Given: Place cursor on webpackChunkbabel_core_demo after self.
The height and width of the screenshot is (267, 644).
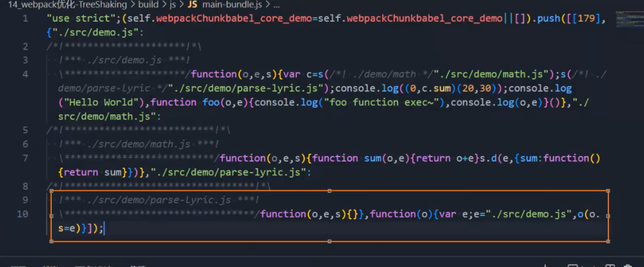Looking at the screenshot, I should pos(234,18).
